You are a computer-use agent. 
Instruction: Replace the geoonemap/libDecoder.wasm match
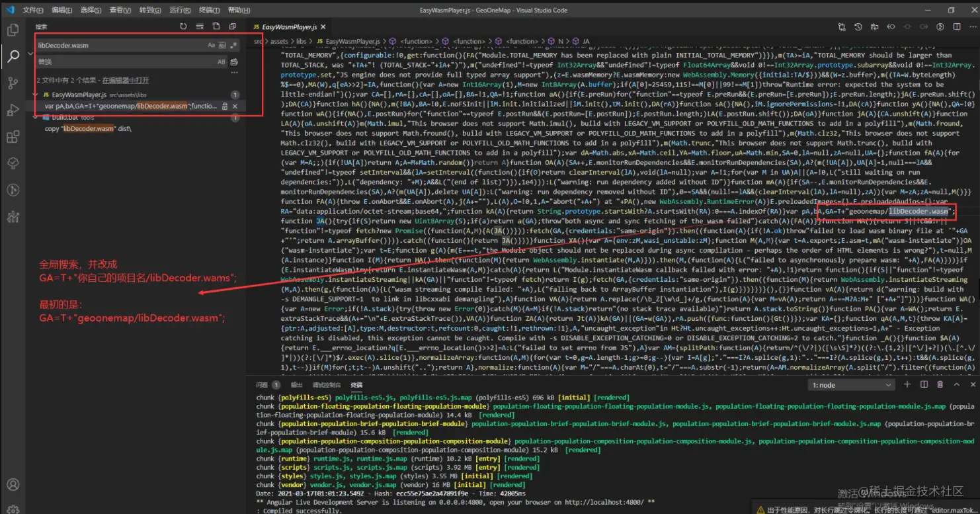[x=225, y=106]
